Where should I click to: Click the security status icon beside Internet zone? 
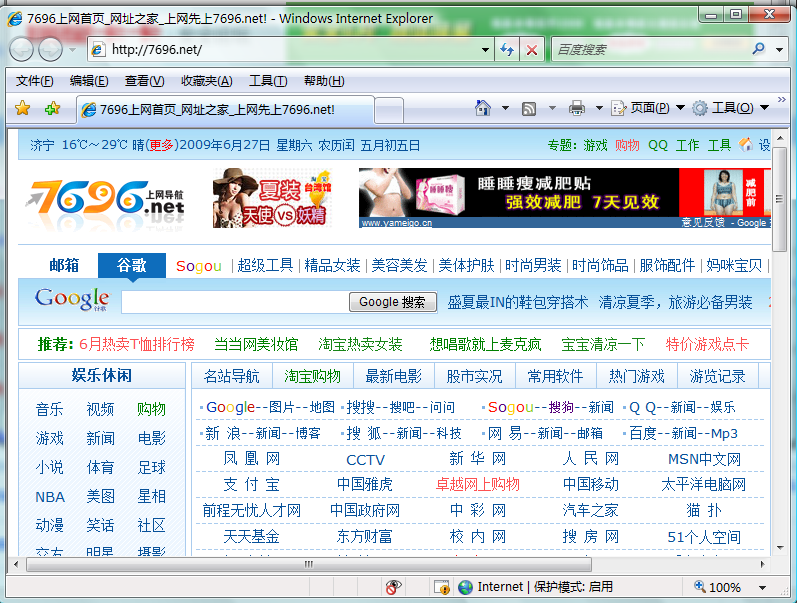coord(442,587)
